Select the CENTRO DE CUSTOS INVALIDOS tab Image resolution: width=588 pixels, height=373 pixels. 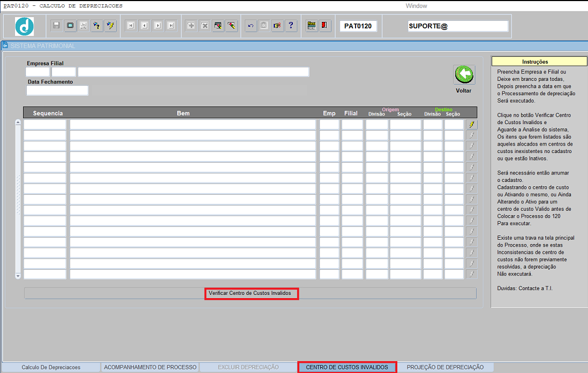(x=346, y=367)
